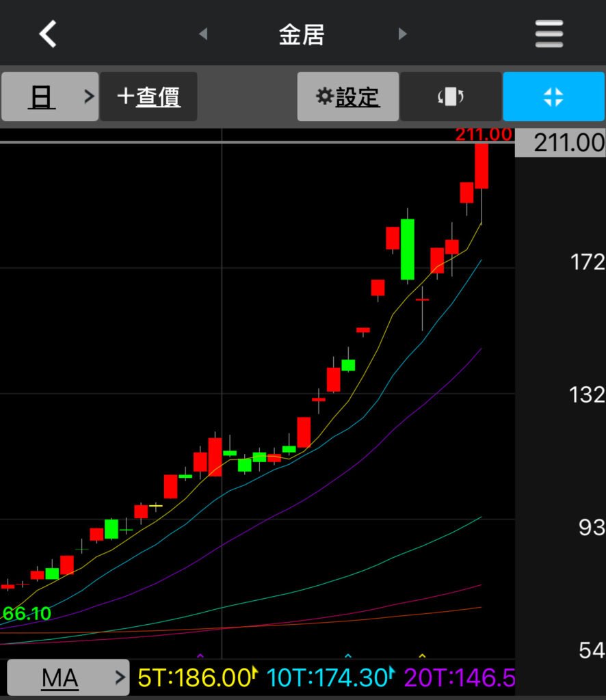
Task: Go to previous stock with left triangle
Action: pyautogui.click(x=202, y=34)
